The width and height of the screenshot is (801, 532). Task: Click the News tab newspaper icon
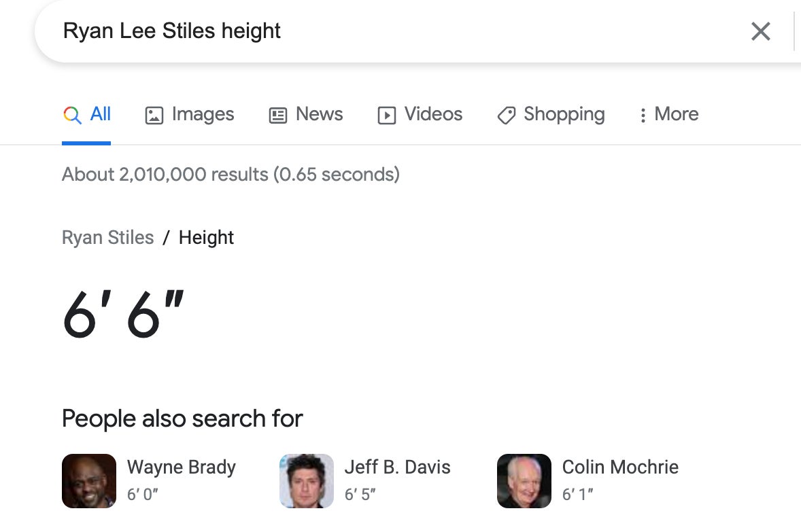point(278,116)
